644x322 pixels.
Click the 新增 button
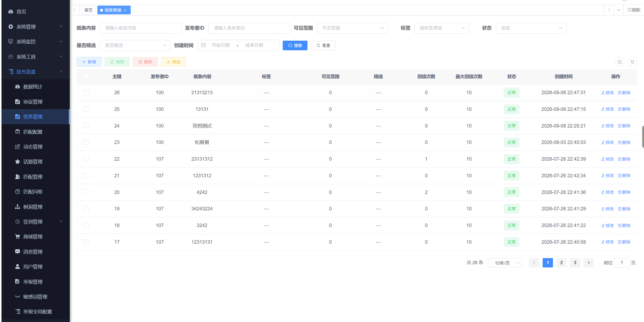(x=89, y=62)
